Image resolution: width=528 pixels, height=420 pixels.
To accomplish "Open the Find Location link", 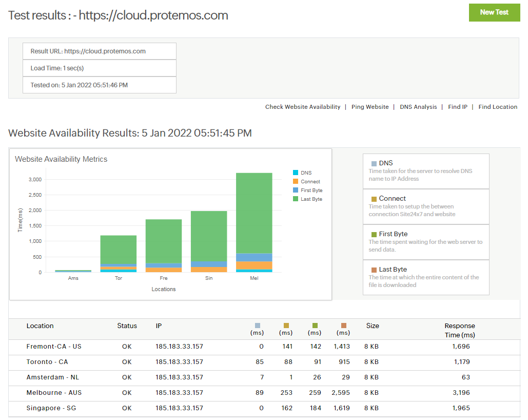I will coord(498,107).
